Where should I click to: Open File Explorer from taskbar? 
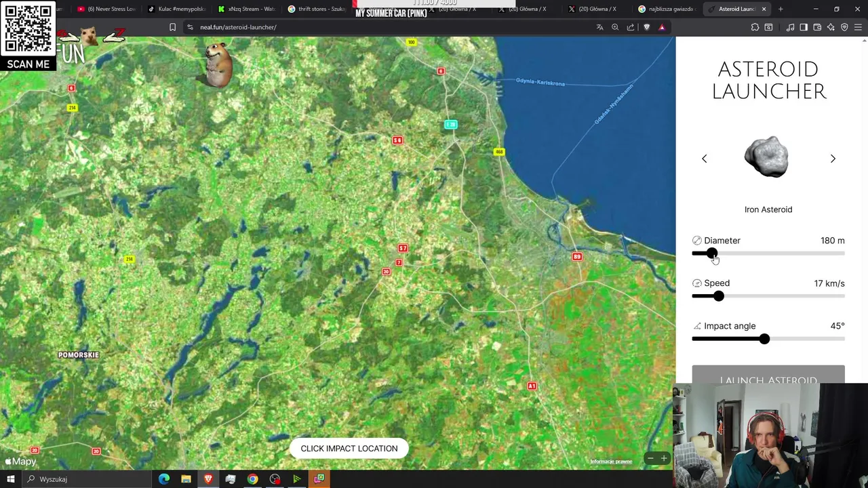[x=186, y=479]
